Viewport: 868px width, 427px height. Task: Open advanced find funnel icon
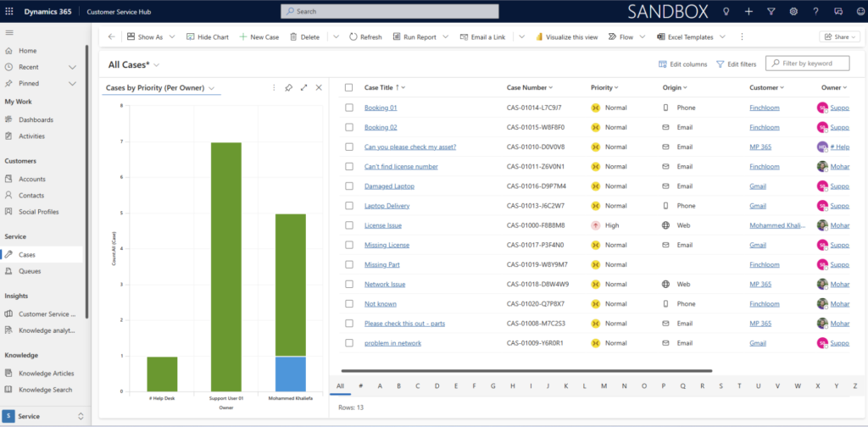[771, 12]
